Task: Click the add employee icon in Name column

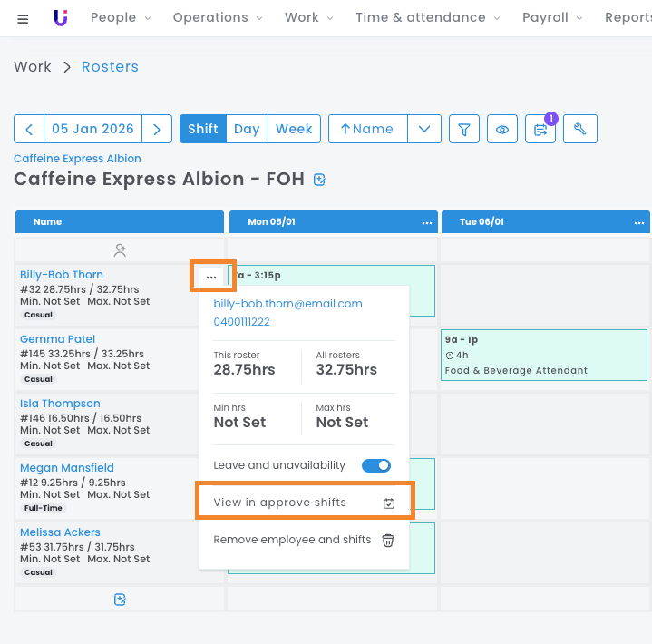Action: [120, 249]
